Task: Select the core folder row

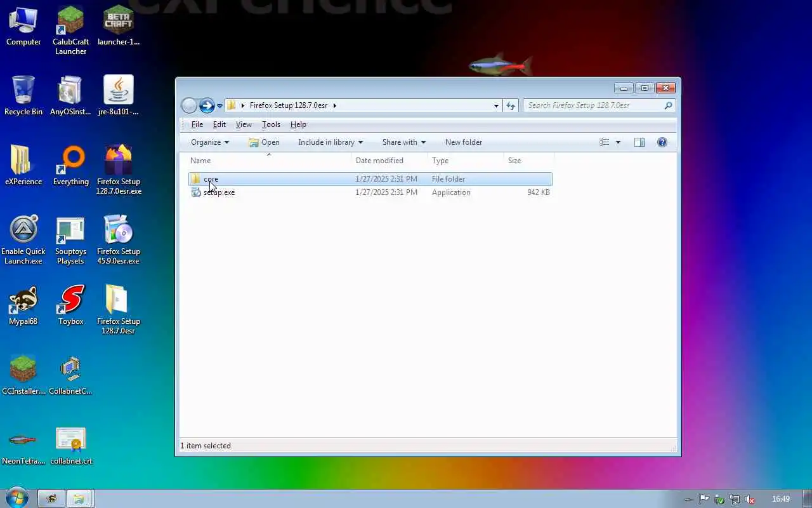Action: pos(370,179)
